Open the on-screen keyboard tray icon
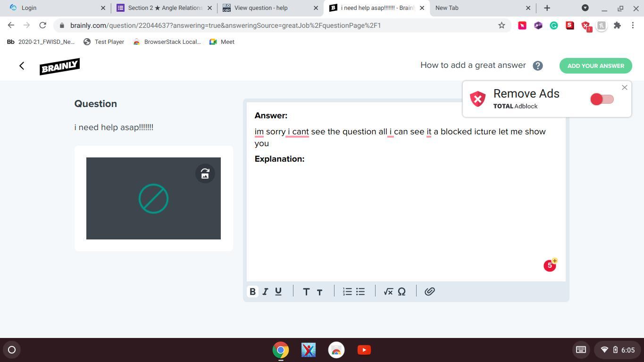644x362 pixels. pos(581,350)
